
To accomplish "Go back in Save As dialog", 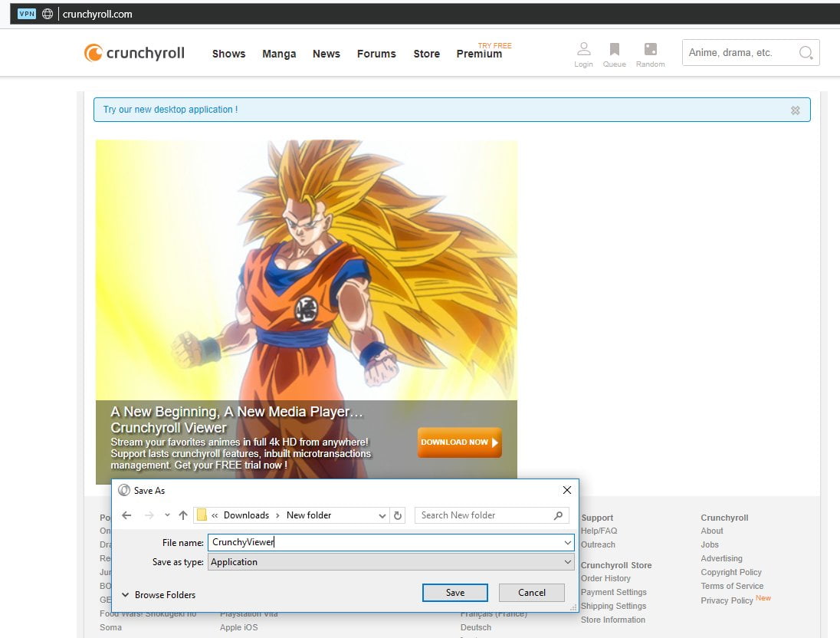I will (126, 515).
